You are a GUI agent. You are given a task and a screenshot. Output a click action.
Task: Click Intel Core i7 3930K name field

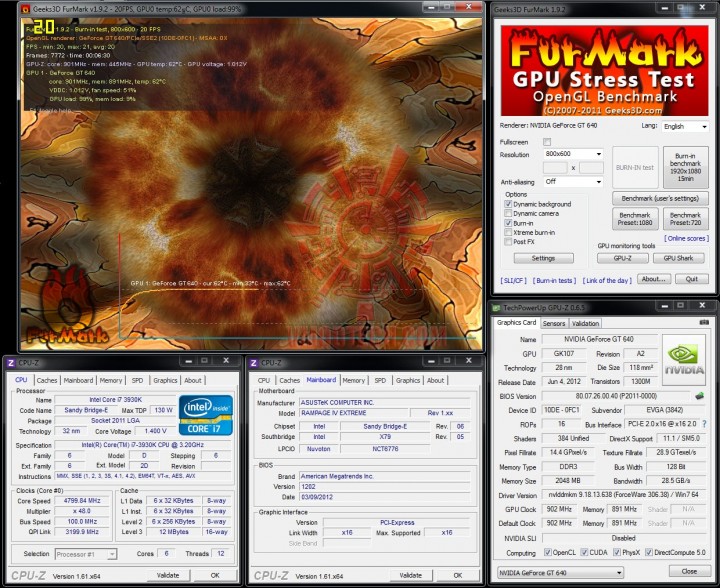115,400
